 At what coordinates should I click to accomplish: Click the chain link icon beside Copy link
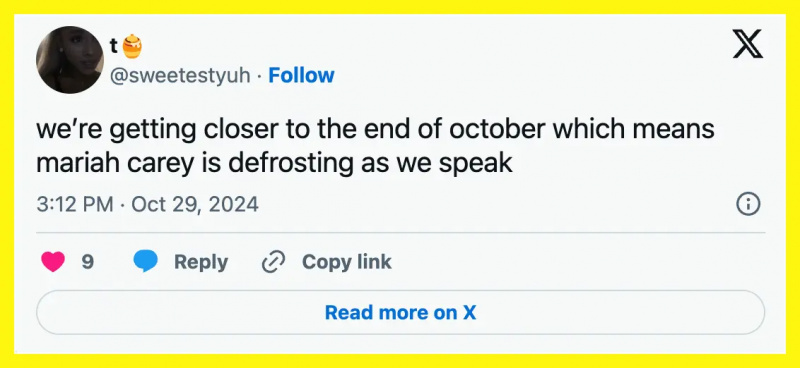273,262
